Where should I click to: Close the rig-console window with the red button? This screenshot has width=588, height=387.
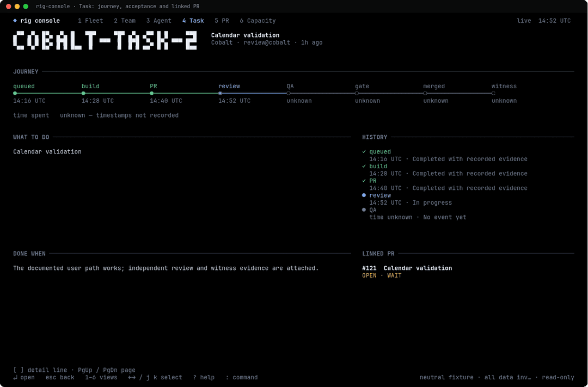[9, 7]
